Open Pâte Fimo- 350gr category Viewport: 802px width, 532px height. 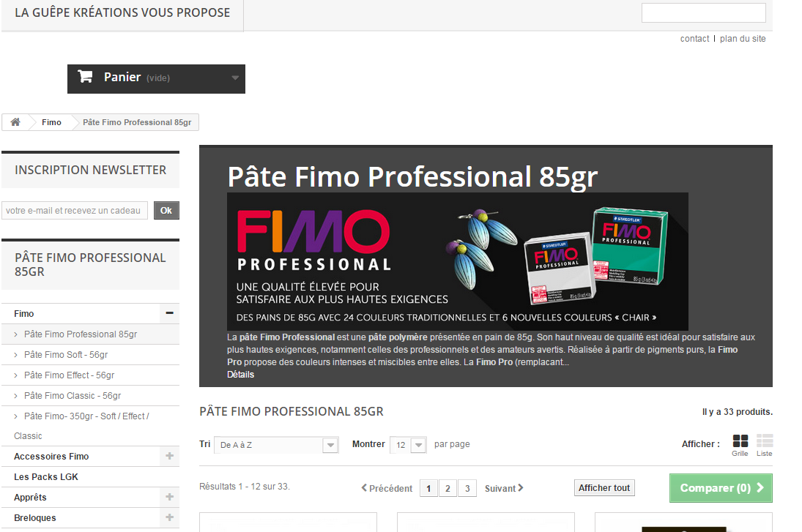[x=82, y=426]
